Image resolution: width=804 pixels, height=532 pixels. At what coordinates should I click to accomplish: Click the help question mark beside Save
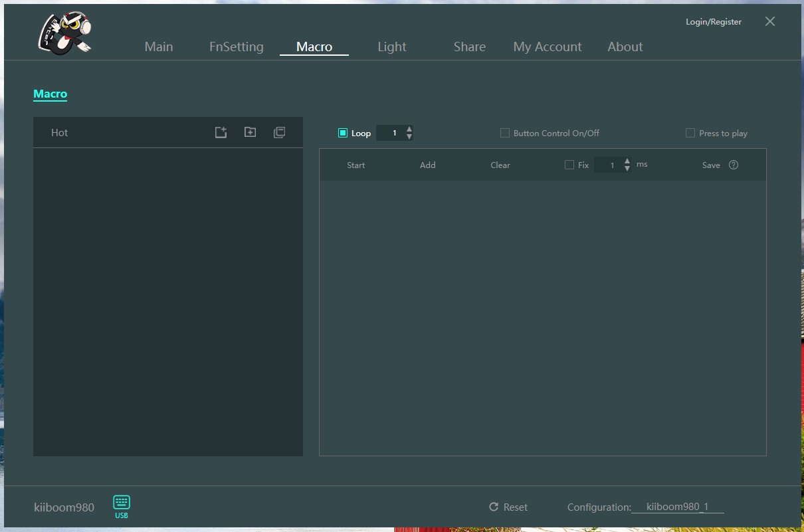click(734, 165)
